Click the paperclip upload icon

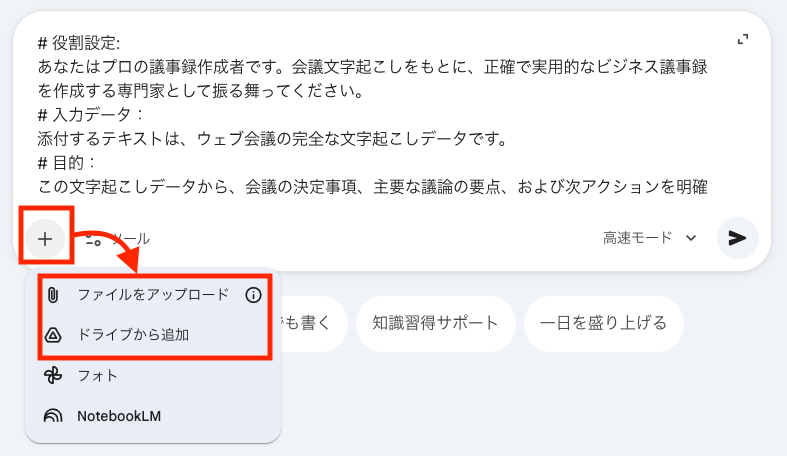point(53,295)
